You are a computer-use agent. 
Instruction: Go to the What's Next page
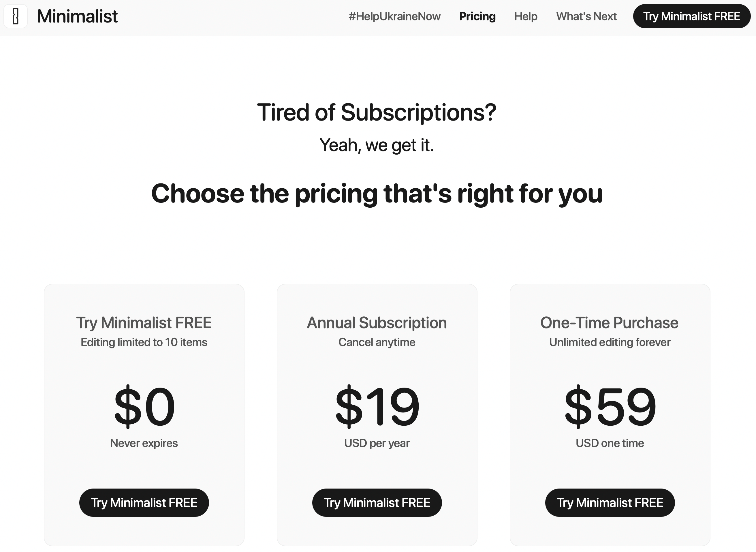point(586,16)
